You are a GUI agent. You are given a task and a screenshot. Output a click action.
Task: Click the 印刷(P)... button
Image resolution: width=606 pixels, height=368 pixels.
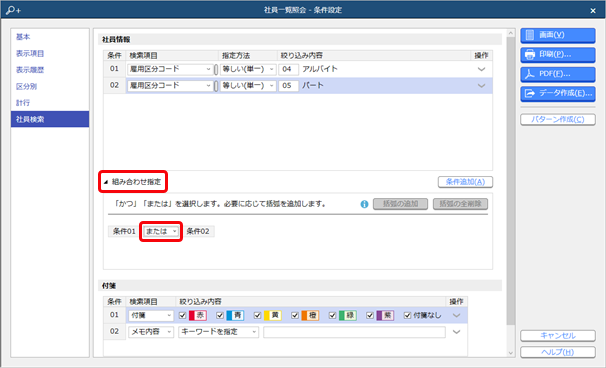(558, 55)
